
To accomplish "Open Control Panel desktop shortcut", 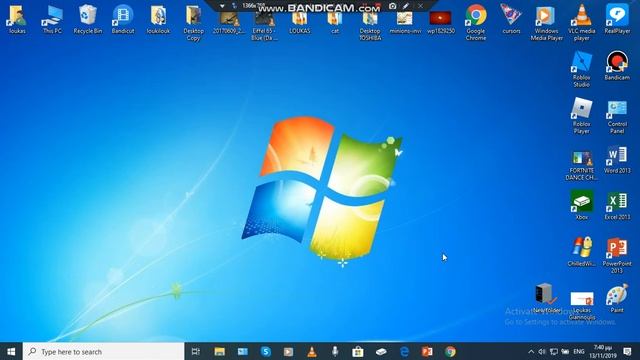I will [x=617, y=117].
